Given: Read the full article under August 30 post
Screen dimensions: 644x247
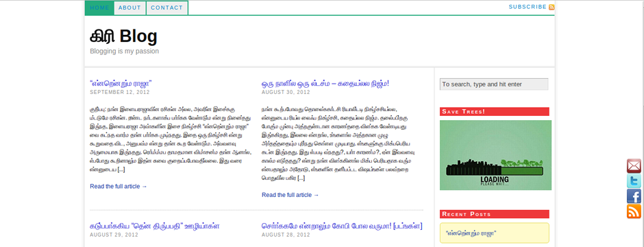Looking at the screenshot, I should [x=290, y=195].
